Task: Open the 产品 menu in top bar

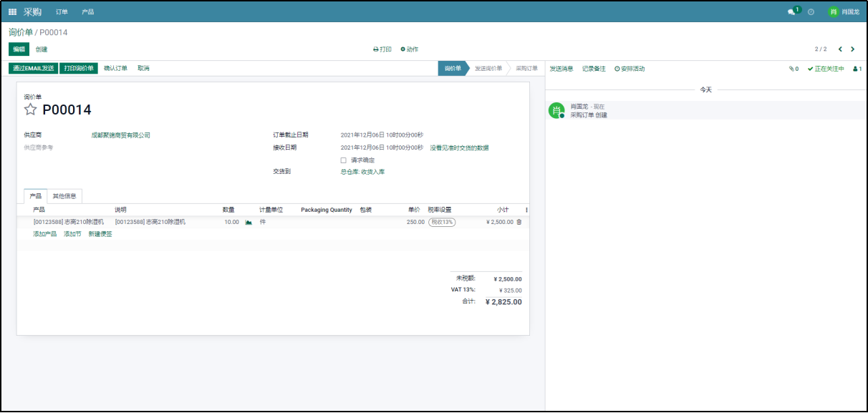Action: (x=87, y=12)
